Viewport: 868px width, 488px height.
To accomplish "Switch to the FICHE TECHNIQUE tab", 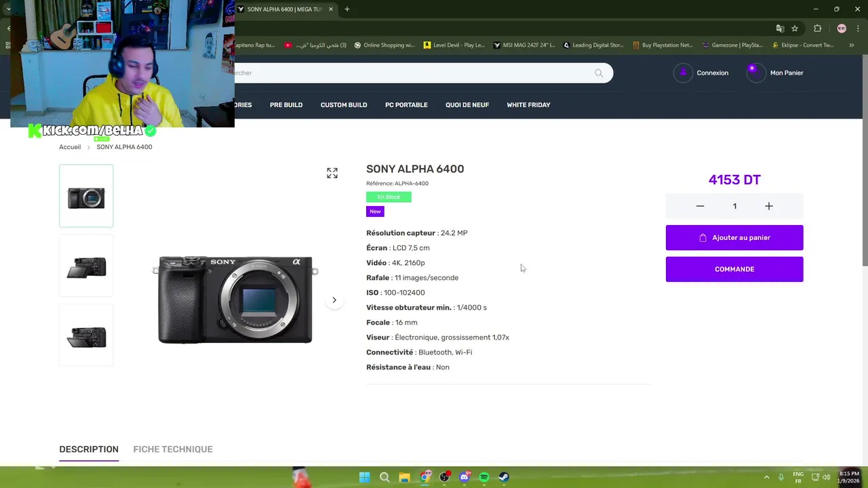I will coord(173,449).
